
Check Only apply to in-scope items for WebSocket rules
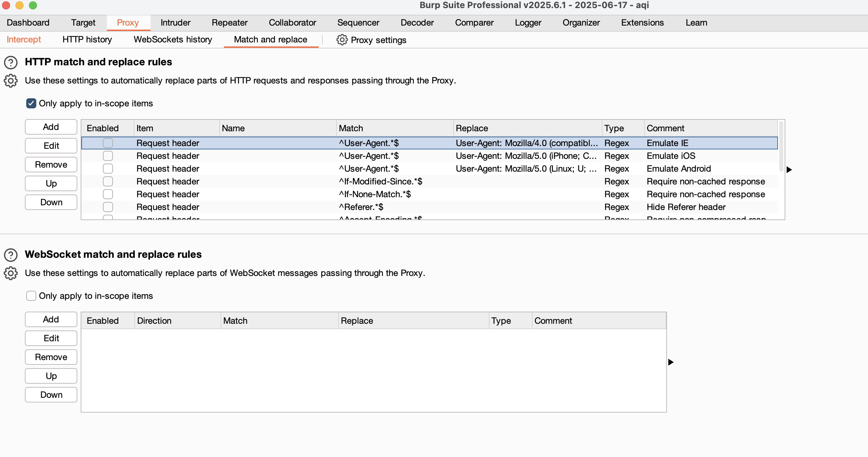31,296
